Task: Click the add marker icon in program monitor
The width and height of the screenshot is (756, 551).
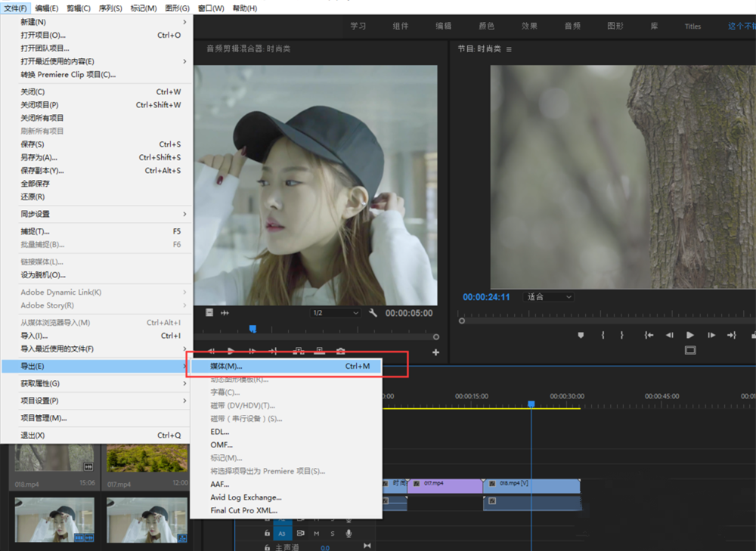Action: point(581,335)
